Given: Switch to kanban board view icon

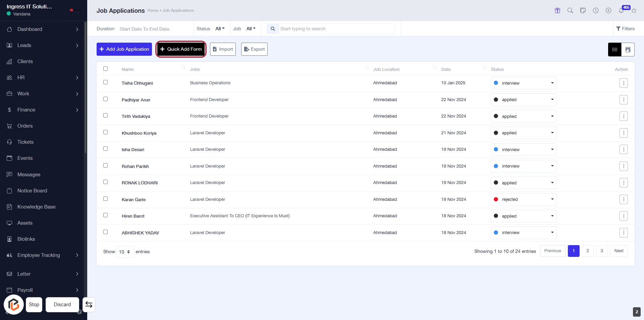Looking at the screenshot, I should 628,49.
